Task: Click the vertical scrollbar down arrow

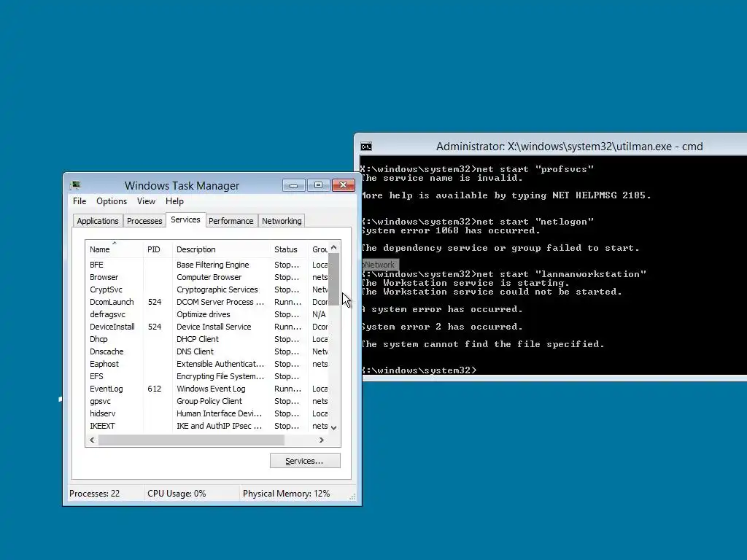Action: coord(334,427)
